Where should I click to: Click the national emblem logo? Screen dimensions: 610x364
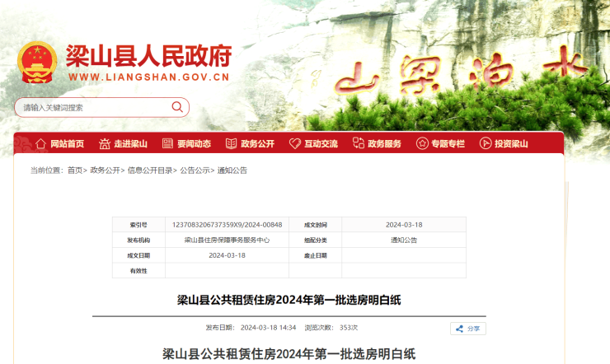pyautogui.click(x=37, y=63)
